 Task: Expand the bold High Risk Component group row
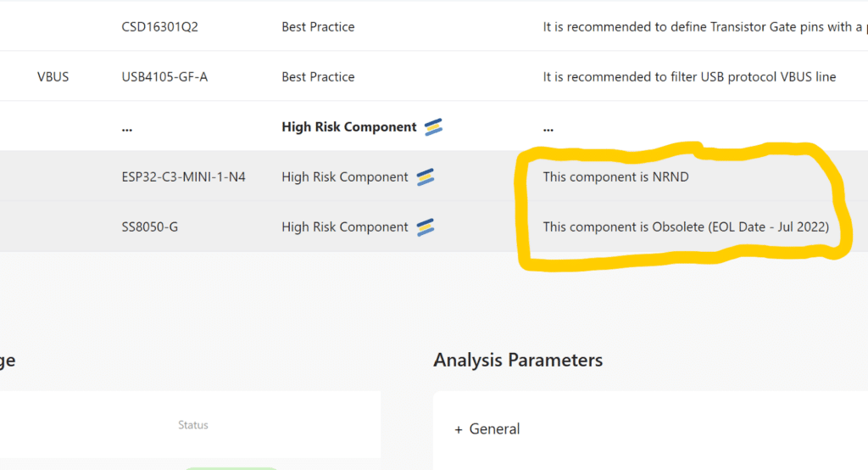(x=349, y=127)
